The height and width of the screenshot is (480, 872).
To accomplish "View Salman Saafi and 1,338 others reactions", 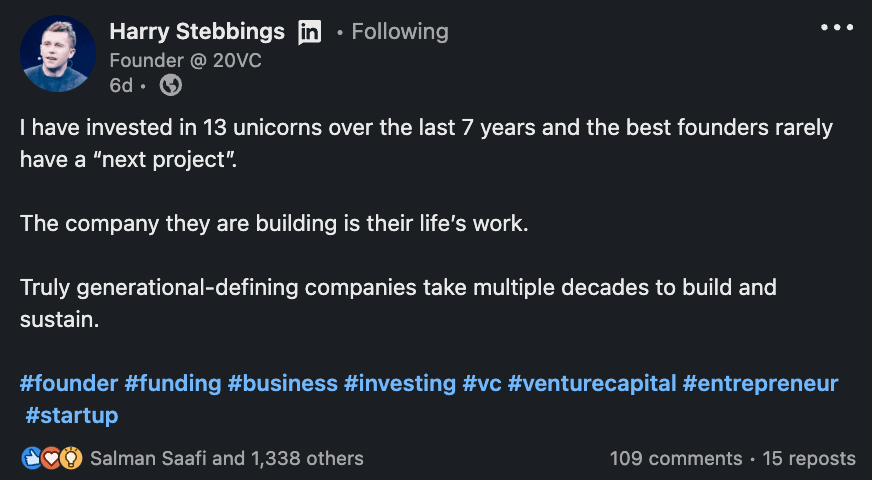I will tap(226, 459).
